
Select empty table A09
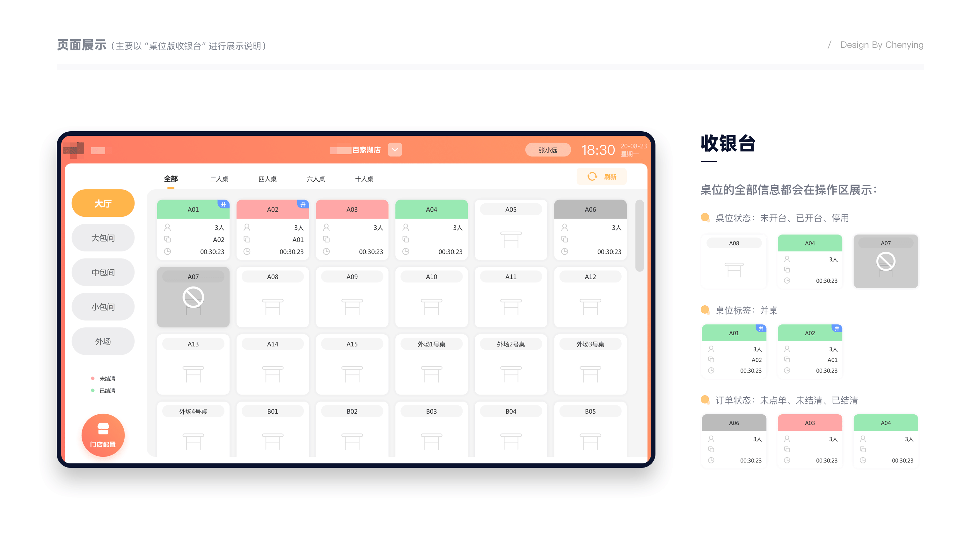click(352, 297)
